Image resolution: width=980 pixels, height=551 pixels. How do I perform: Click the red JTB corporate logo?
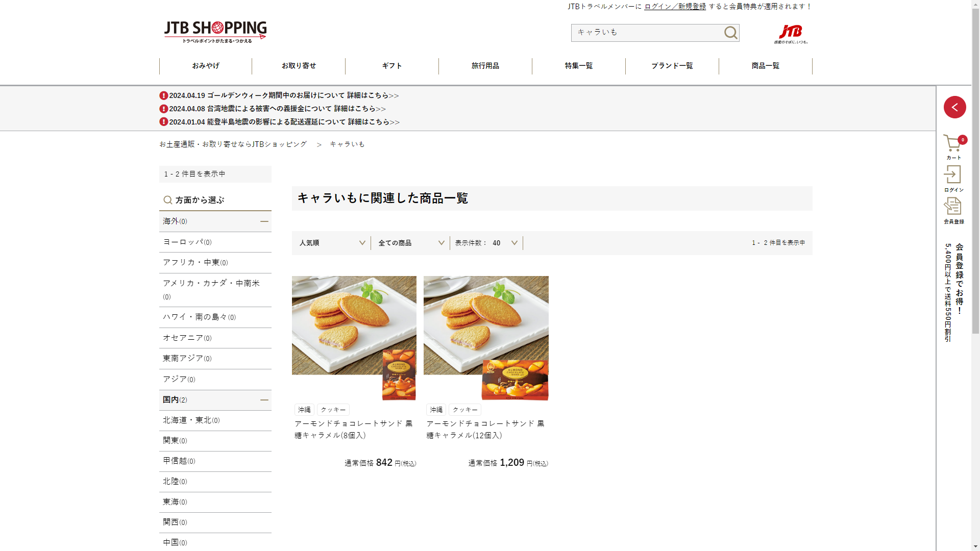pos(791,33)
